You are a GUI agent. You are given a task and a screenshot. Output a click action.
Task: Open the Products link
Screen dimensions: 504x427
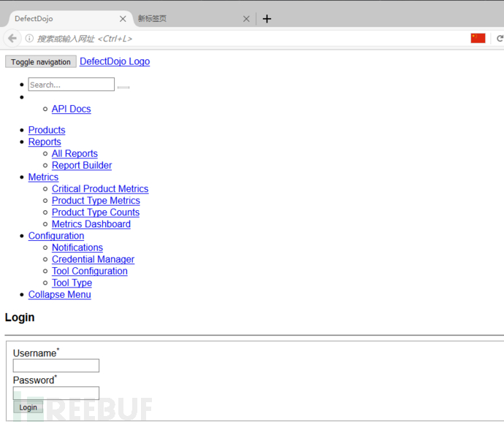47,130
